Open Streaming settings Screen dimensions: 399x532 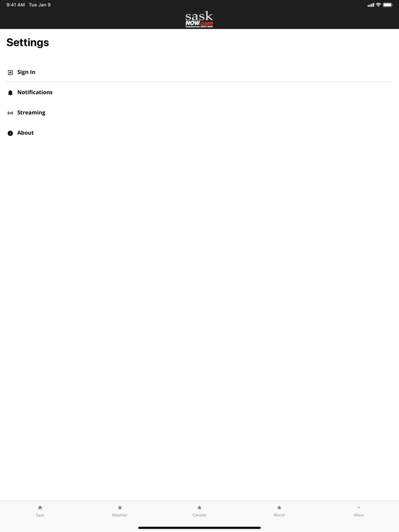[199, 113]
